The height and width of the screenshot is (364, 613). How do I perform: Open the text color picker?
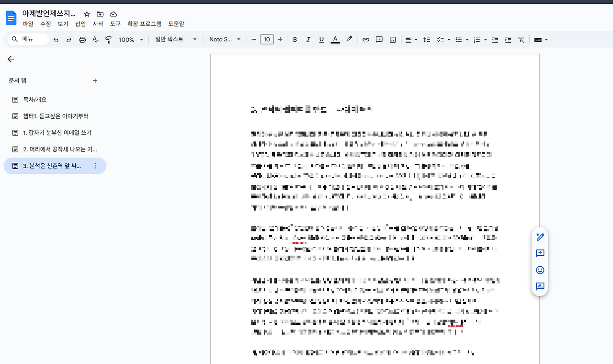(335, 40)
